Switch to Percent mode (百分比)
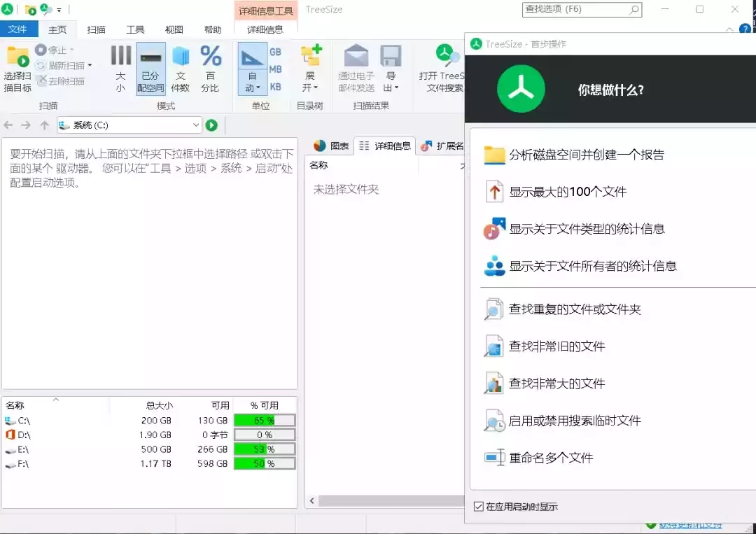The height and width of the screenshot is (534, 756). 210,69
